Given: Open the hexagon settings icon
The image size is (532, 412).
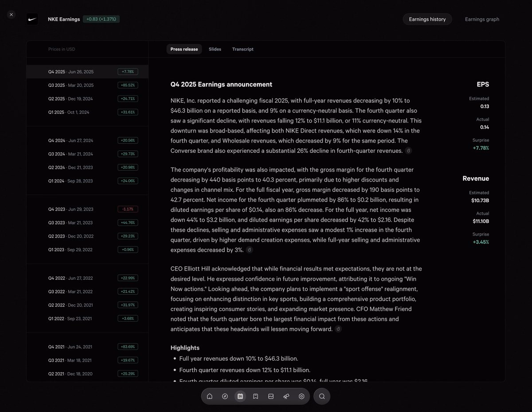Looking at the screenshot, I should point(301,396).
